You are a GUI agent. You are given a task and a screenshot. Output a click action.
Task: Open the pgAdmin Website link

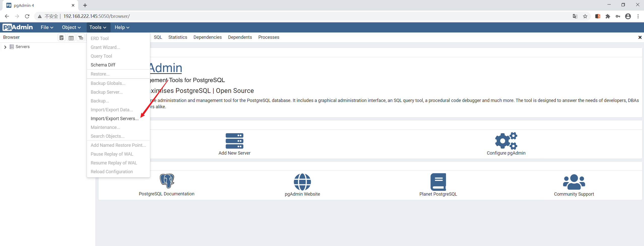point(302,194)
